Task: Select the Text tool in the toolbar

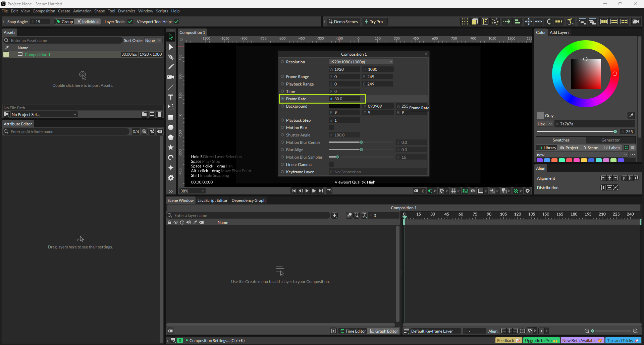Action: (171, 97)
